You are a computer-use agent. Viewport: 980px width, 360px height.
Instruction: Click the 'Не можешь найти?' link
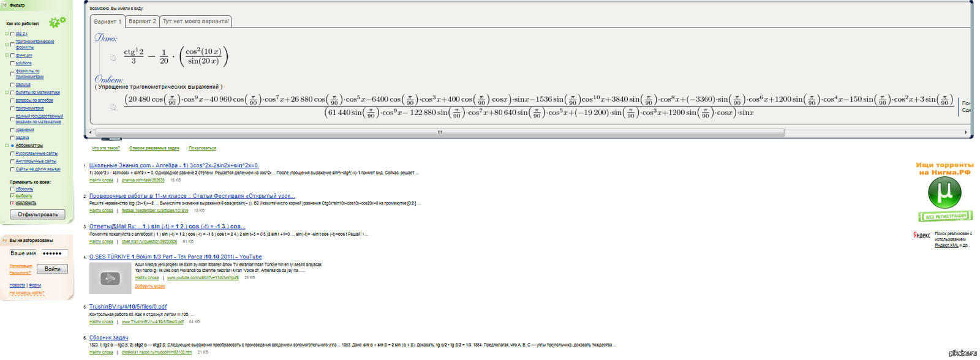(27, 293)
